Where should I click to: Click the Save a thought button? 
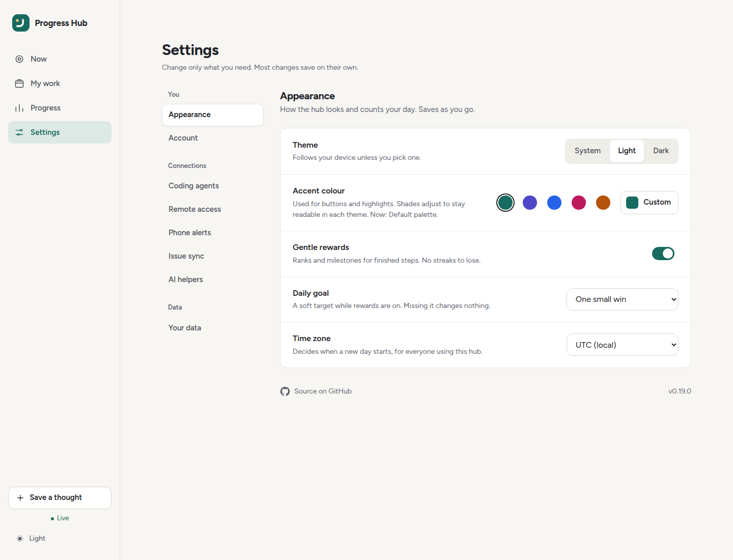(60, 498)
